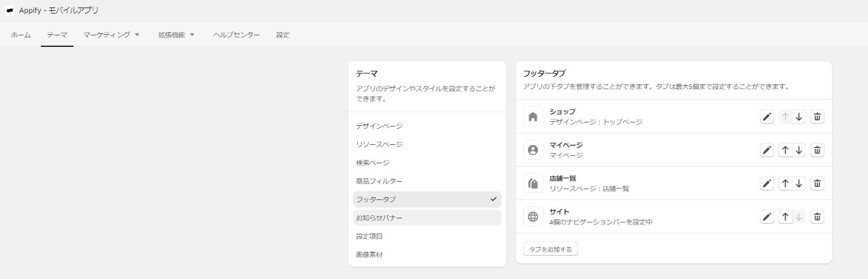Edit the サイト footer tab

(x=767, y=216)
